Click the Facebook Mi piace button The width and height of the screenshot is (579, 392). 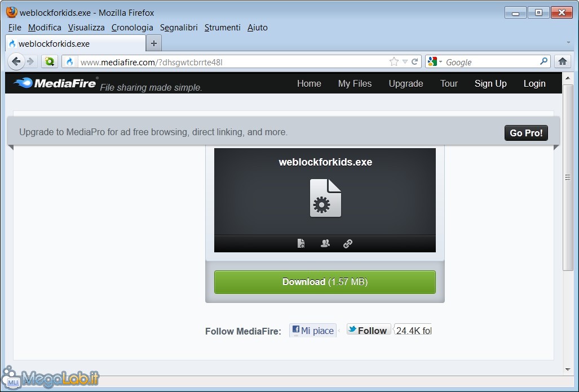313,331
